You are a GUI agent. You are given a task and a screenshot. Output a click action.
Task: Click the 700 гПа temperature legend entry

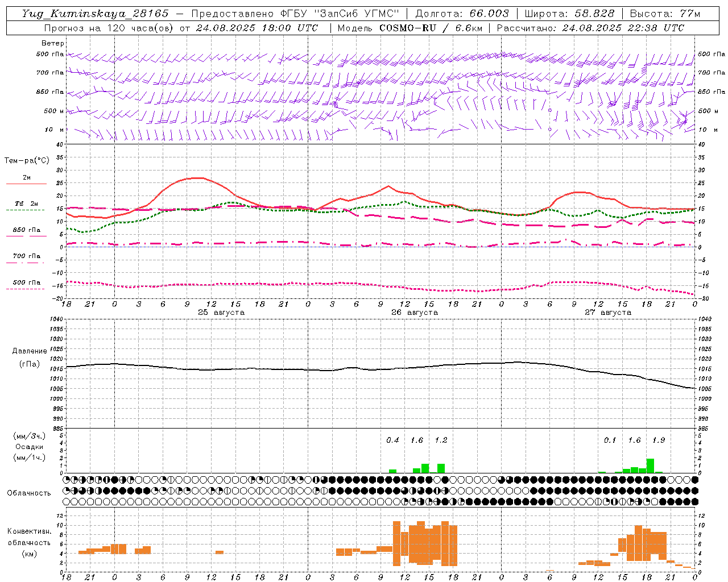point(27,256)
